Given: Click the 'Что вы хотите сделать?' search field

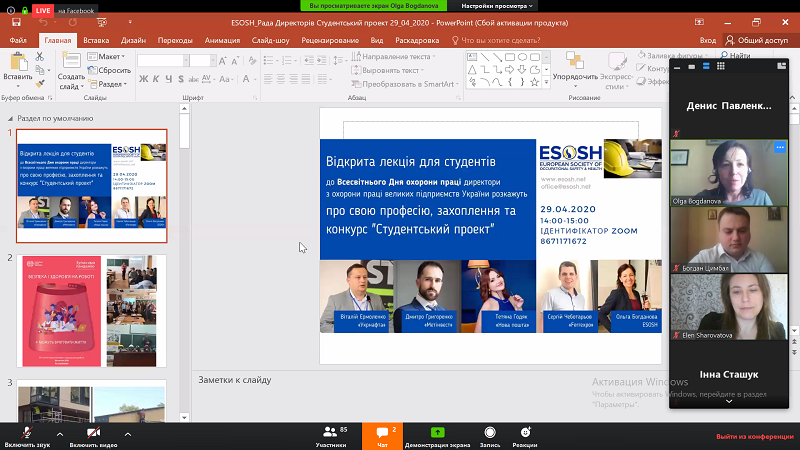Looking at the screenshot, I should click(x=496, y=40).
